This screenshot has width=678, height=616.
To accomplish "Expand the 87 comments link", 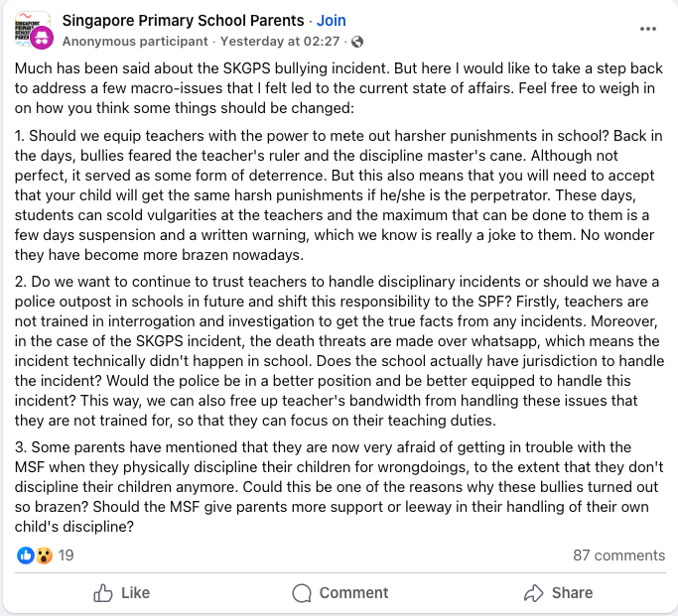I will coord(618,555).
